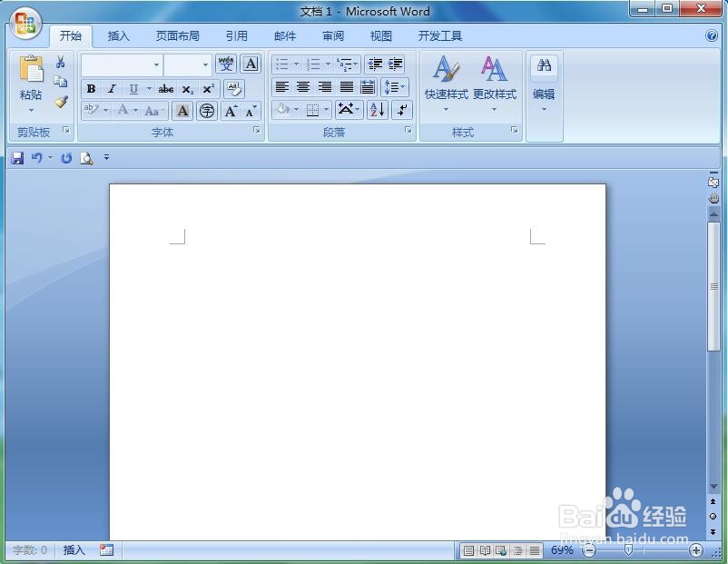This screenshot has height=564, width=728.
Task: Switch to the 开发工具 tab
Action: 439,35
